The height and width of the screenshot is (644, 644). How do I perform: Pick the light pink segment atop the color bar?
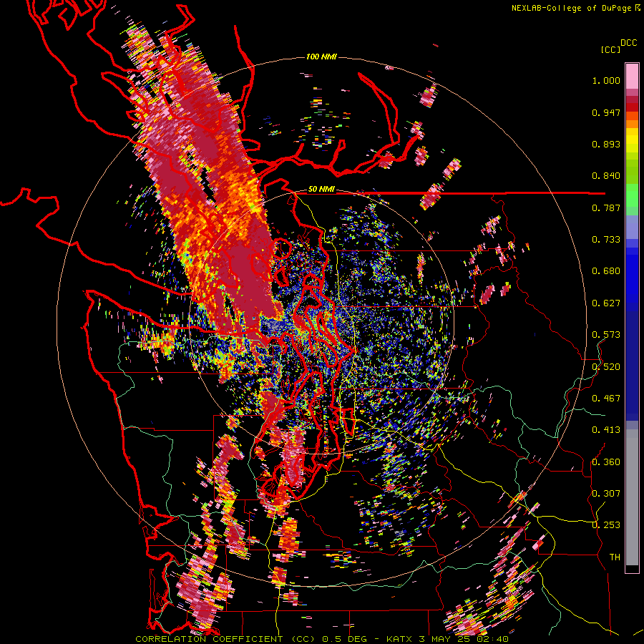[x=632, y=77]
